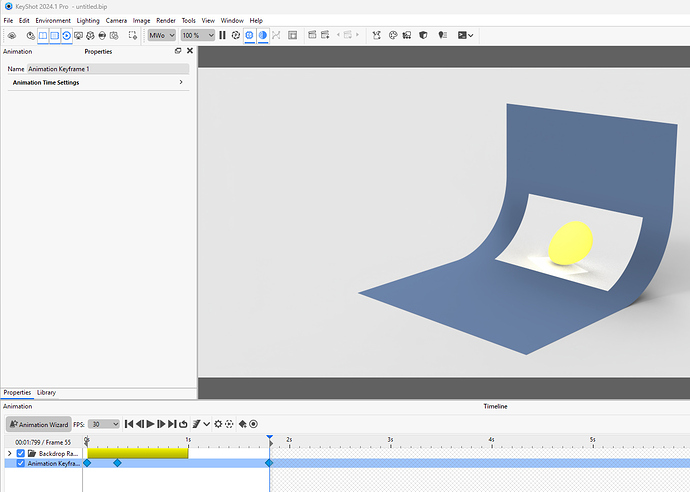Launch the Animation Wizard
690x492 pixels.
pos(39,424)
